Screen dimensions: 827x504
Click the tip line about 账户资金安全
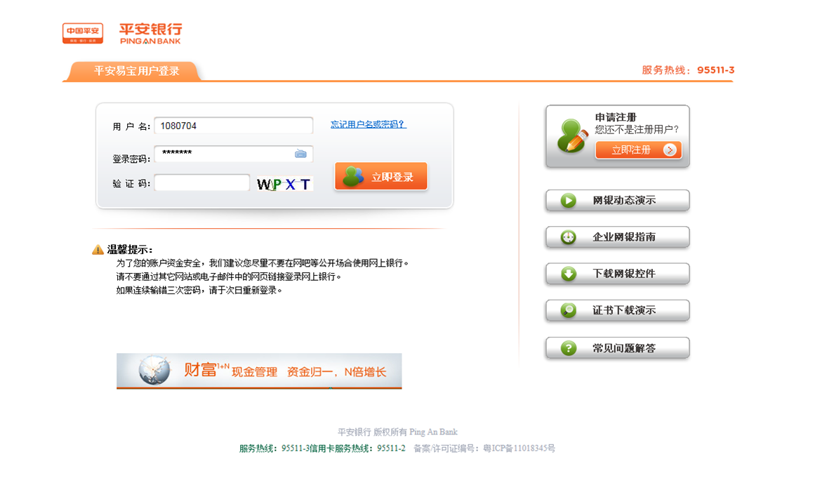tap(262, 263)
